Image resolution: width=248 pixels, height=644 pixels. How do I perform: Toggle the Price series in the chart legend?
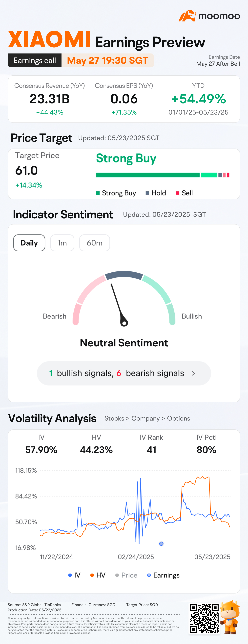126,575
